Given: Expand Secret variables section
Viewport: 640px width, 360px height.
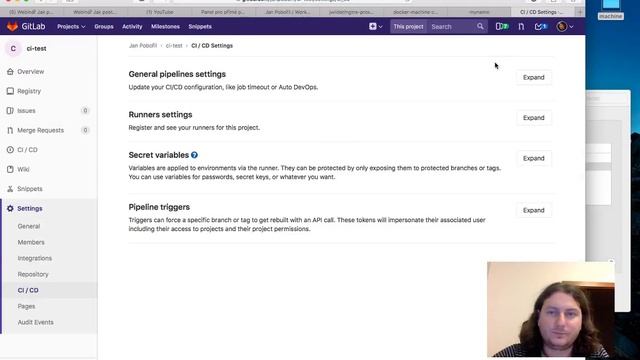Looking at the screenshot, I should pyautogui.click(x=534, y=158).
